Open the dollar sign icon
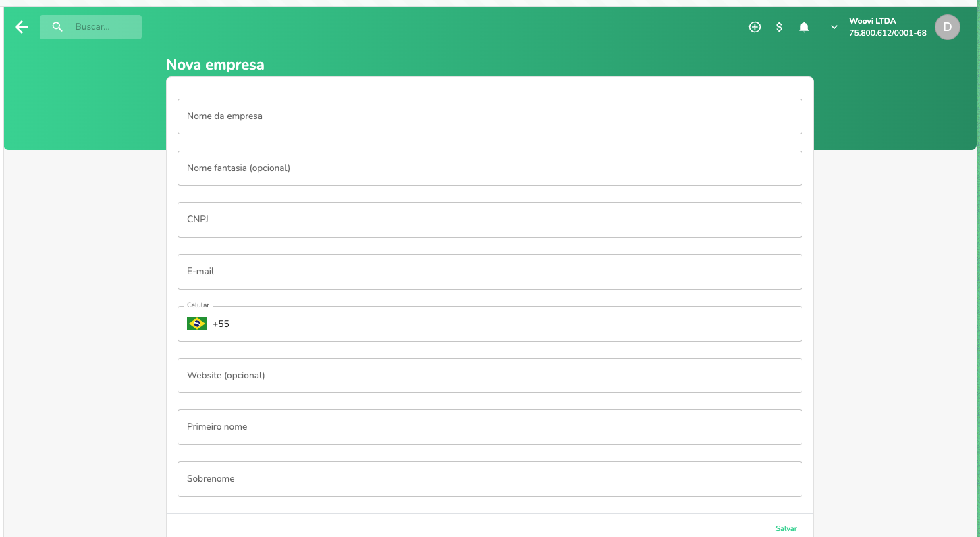Viewport: 980px width, 537px height. [779, 27]
